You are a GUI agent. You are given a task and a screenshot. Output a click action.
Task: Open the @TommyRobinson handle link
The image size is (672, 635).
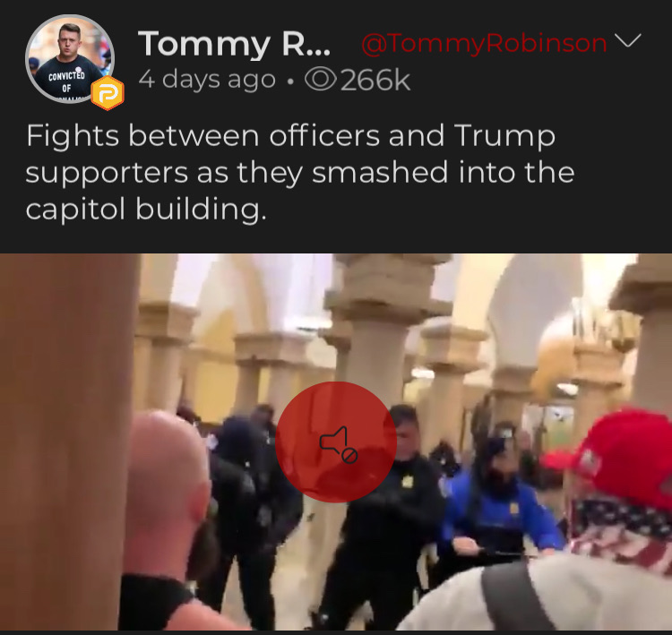(x=484, y=43)
